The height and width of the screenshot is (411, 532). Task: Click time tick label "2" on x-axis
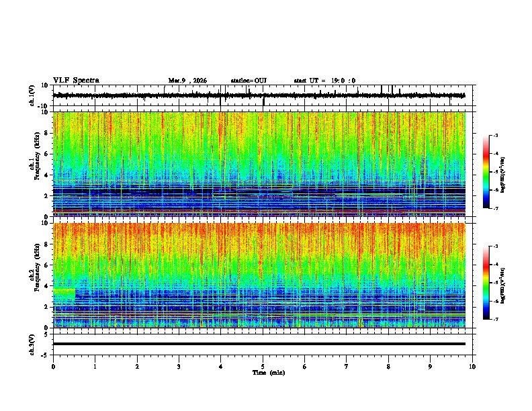pyautogui.click(x=137, y=367)
